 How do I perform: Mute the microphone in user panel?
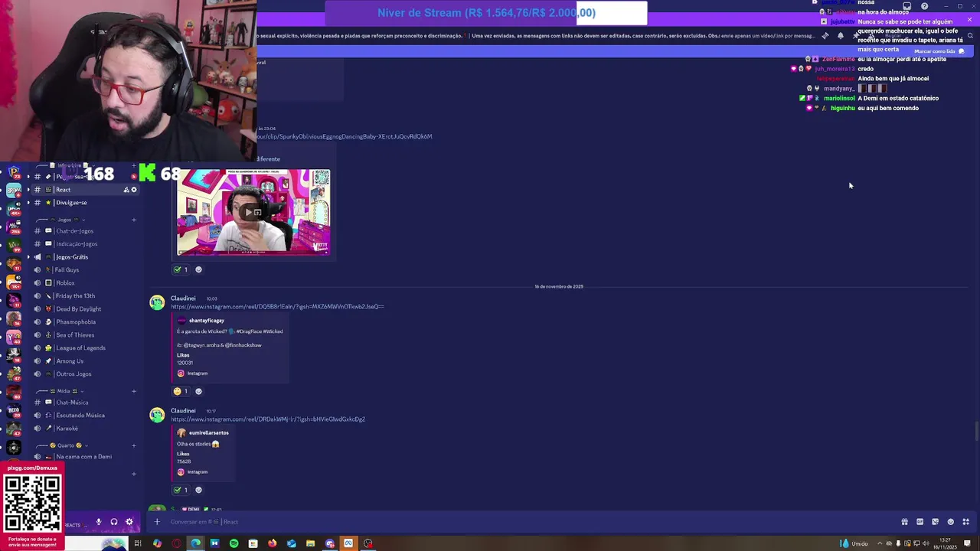click(x=98, y=522)
